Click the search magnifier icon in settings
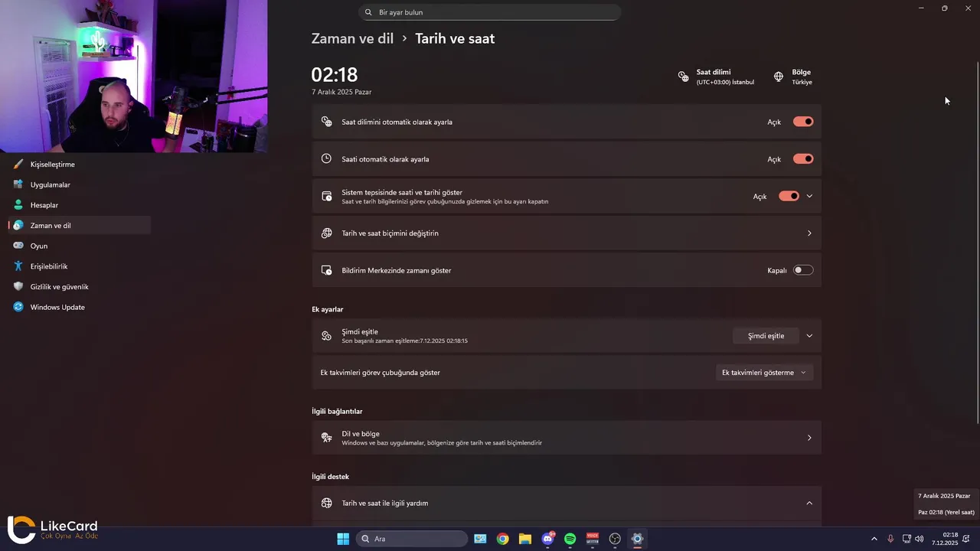This screenshot has width=980, height=551. [368, 12]
